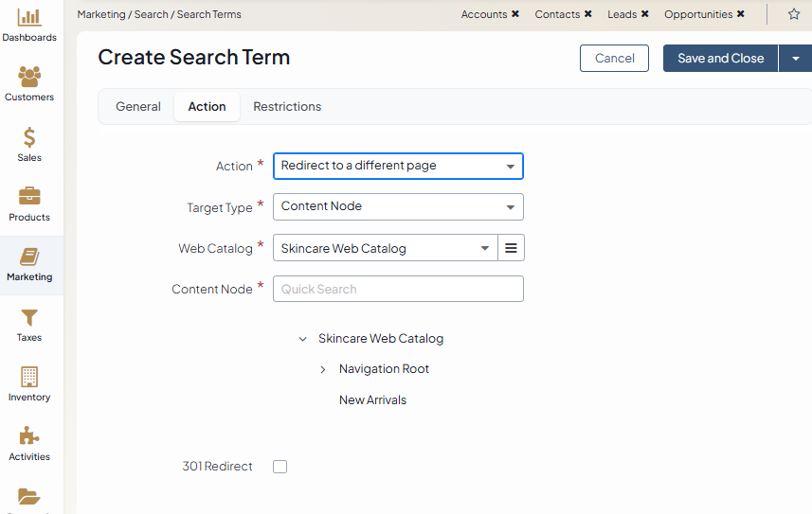Switch to the General tab
Screen dimensions: 812x514
point(138,107)
